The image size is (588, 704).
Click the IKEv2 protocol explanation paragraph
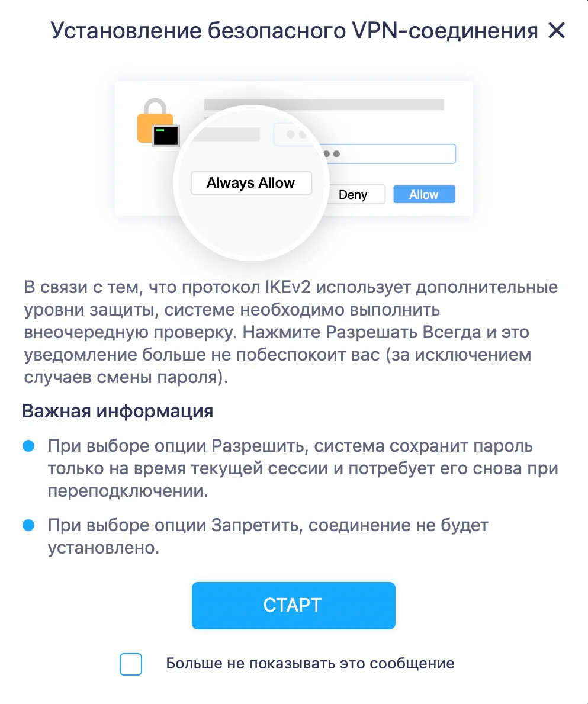point(291,332)
